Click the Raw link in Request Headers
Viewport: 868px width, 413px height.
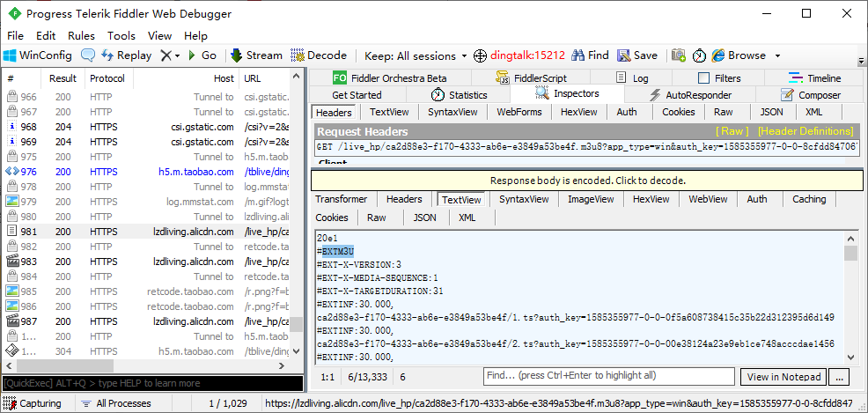(732, 131)
